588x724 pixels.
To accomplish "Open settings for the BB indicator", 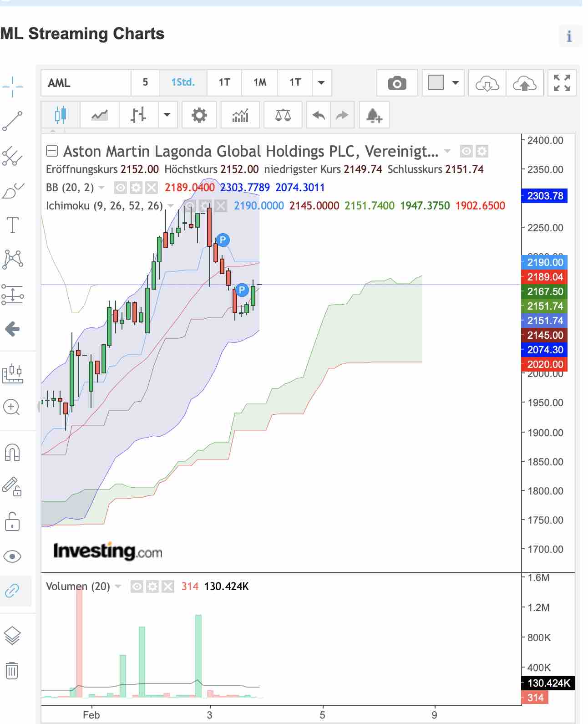I will (136, 187).
